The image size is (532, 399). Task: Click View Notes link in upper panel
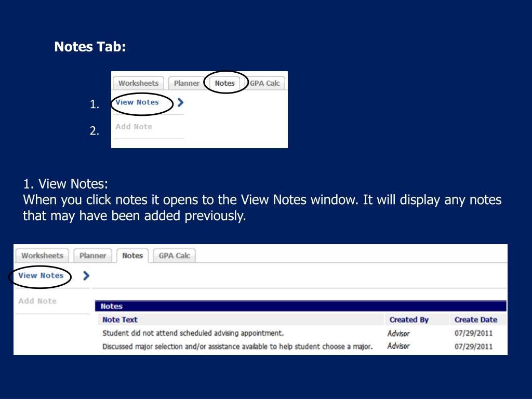pos(137,102)
